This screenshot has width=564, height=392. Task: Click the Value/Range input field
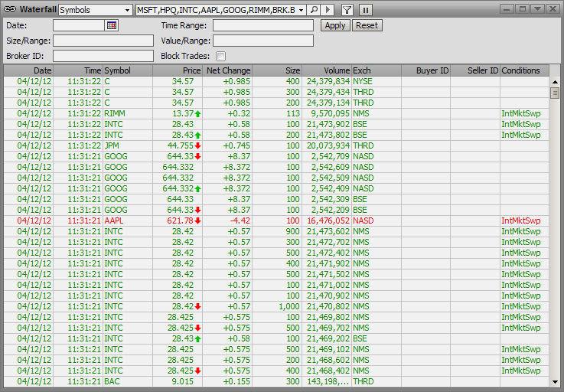pos(263,41)
